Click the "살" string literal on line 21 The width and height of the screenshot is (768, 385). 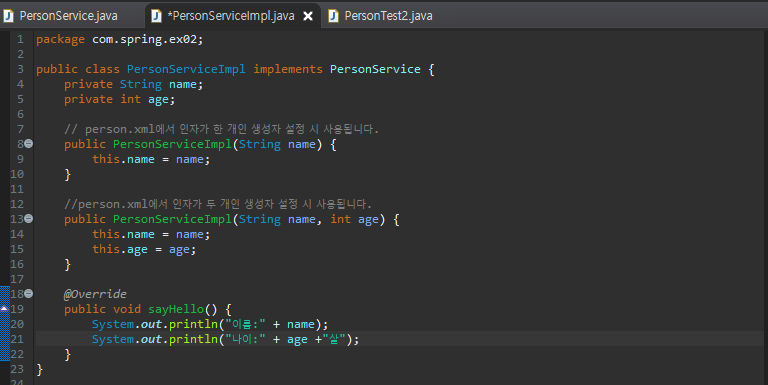tap(334, 339)
